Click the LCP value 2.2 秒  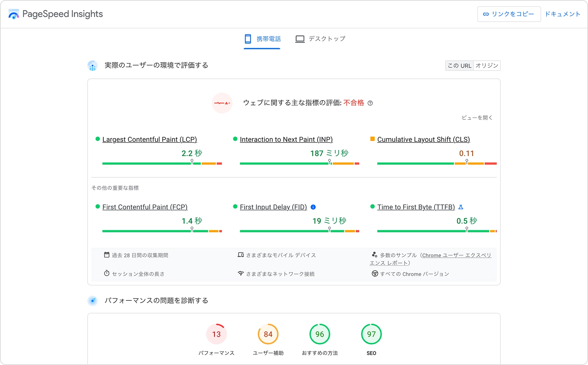pos(192,153)
